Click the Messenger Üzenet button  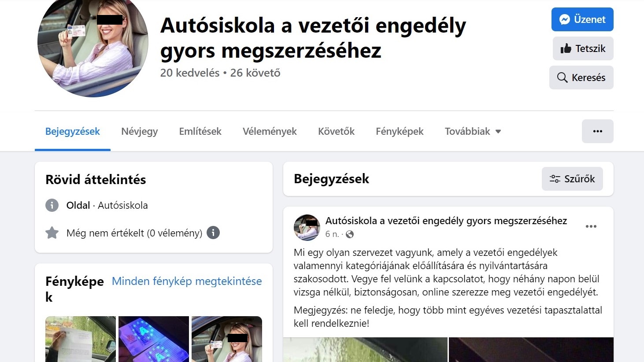coord(582,19)
